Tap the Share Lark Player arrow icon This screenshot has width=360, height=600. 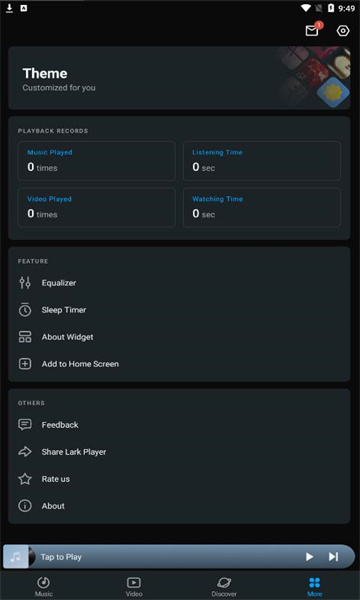pos(25,452)
